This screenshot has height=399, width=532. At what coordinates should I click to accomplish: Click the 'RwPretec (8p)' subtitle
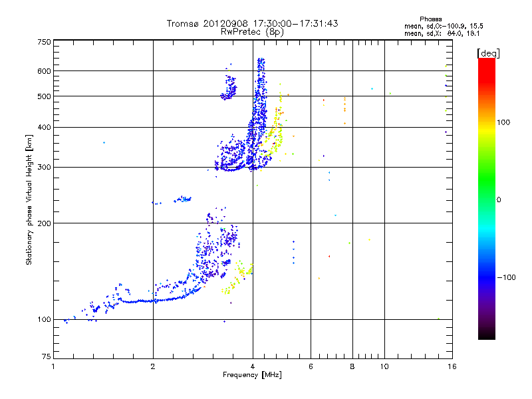[252, 32]
